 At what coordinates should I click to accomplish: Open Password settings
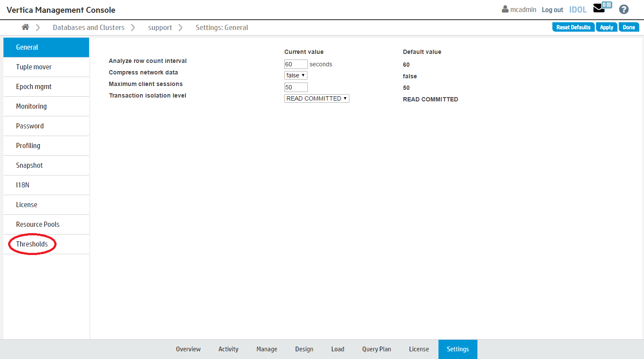[46, 126]
